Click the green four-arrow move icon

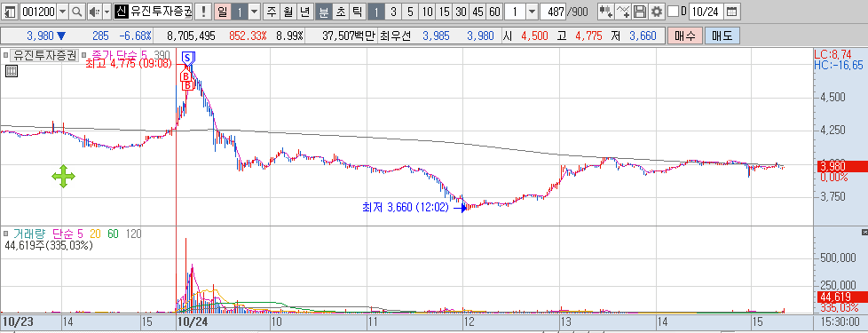coord(63,177)
